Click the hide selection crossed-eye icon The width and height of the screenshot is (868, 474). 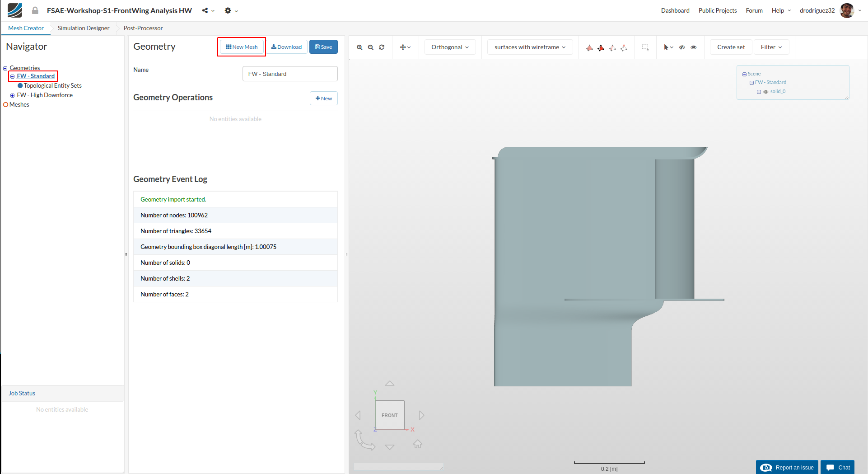click(x=682, y=47)
